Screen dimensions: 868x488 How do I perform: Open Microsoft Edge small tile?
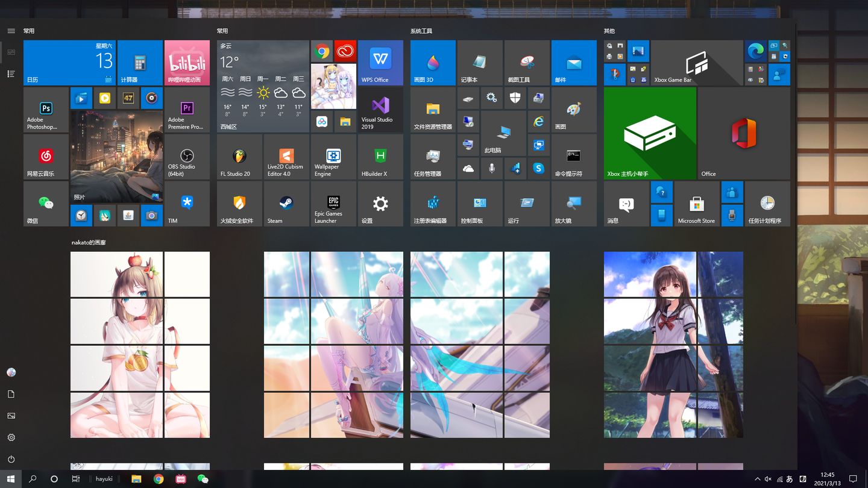[x=756, y=51]
